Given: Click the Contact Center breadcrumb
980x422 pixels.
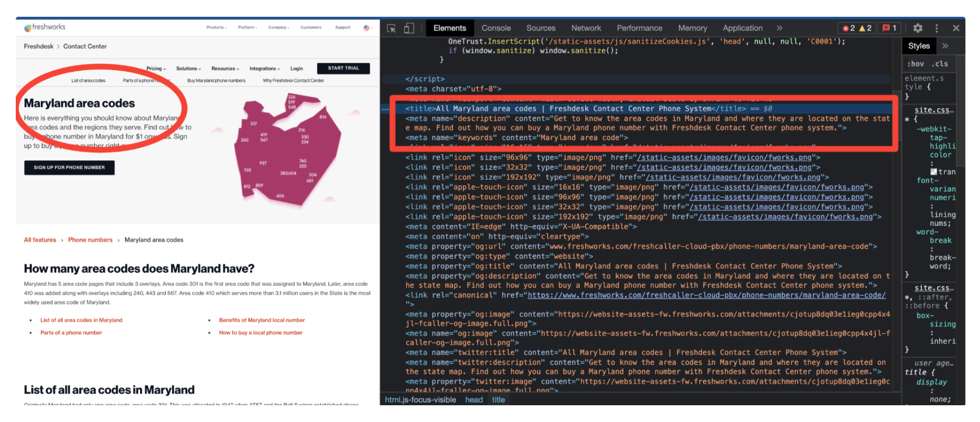Looking at the screenshot, I should 85,46.
